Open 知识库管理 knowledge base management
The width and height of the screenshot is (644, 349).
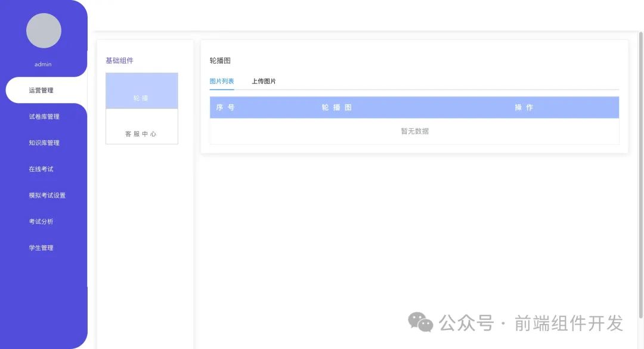point(44,142)
